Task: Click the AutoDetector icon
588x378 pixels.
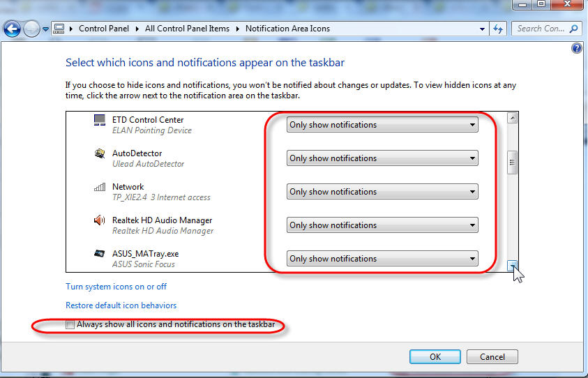Action: pos(99,153)
